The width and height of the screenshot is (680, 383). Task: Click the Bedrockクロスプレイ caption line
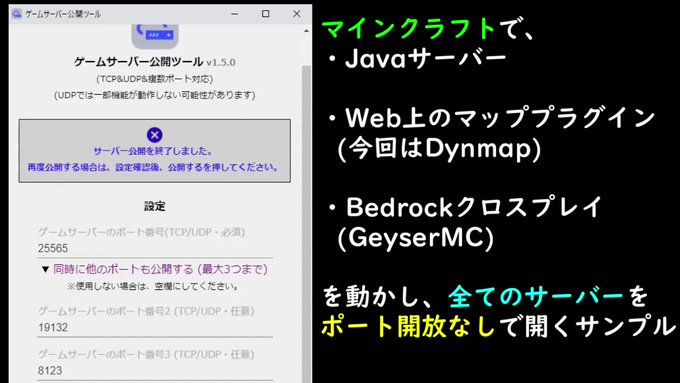pos(465,207)
